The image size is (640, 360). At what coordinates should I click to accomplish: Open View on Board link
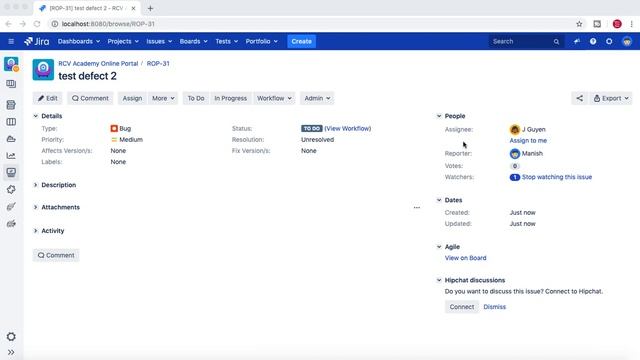click(x=465, y=258)
